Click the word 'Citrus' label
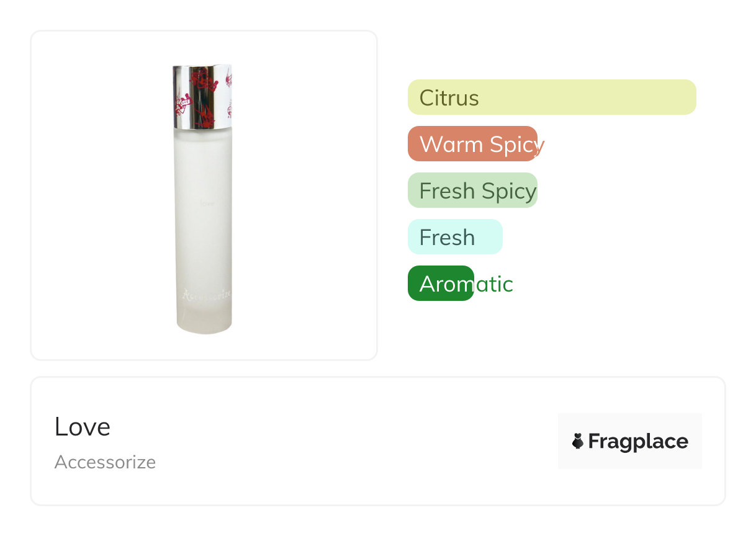The image size is (756, 536). pos(449,98)
